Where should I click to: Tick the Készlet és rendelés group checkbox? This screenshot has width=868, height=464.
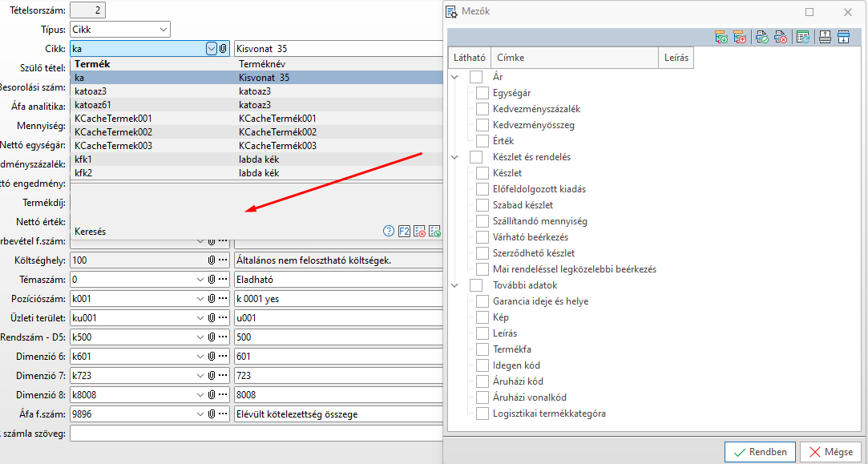[476, 157]
